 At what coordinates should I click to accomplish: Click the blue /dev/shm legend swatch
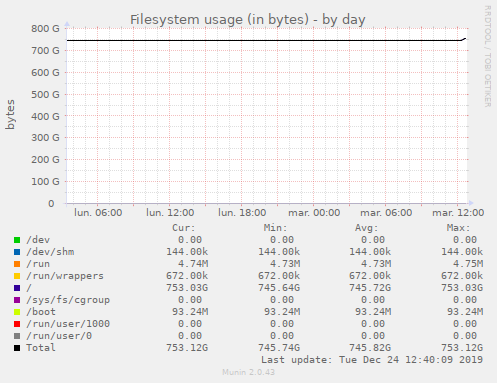[x=17, y=252]
